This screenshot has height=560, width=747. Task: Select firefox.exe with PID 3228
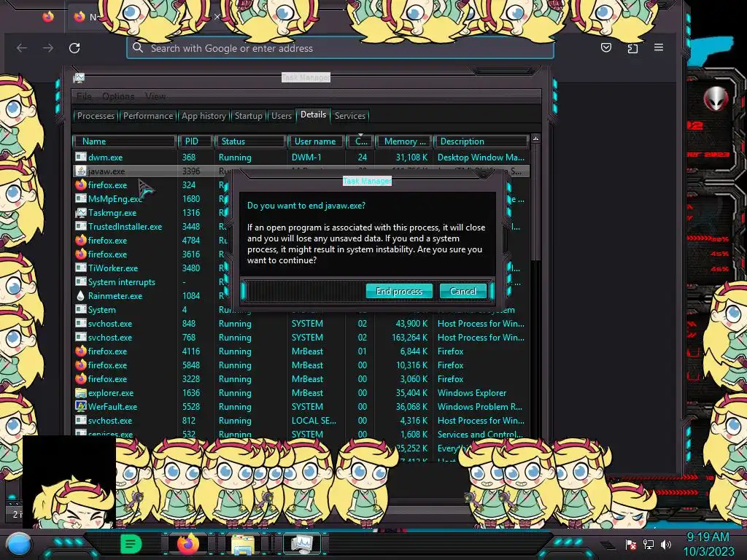(x=301, y=379)
